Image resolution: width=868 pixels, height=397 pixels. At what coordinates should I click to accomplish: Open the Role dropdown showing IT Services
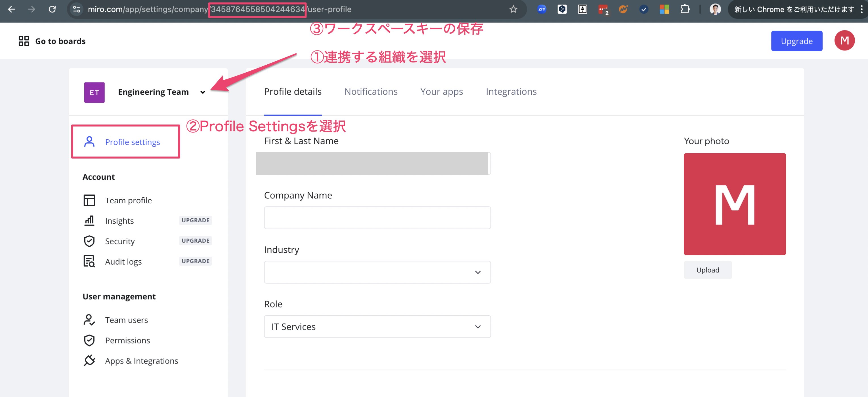377,327
